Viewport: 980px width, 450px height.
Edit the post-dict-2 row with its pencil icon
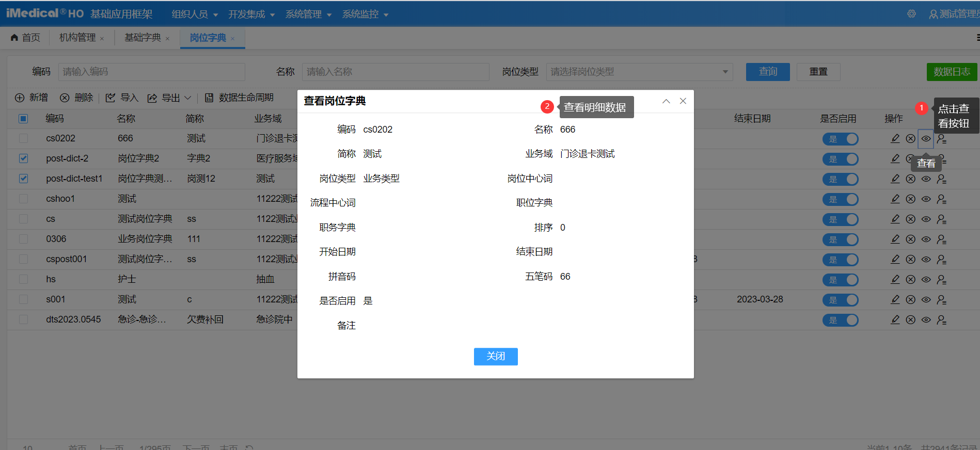click(895, 158)
